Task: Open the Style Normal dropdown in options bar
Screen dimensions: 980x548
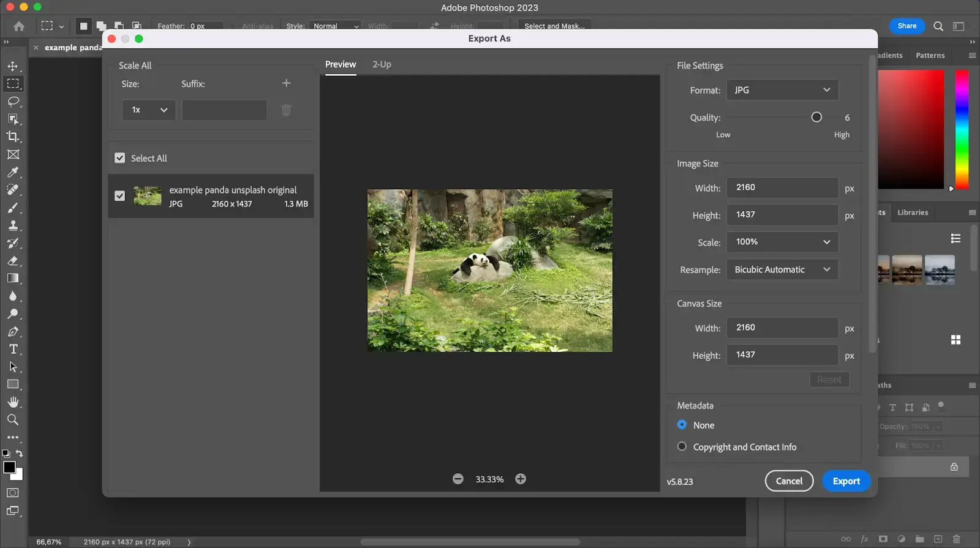Action: pos(335,26)
